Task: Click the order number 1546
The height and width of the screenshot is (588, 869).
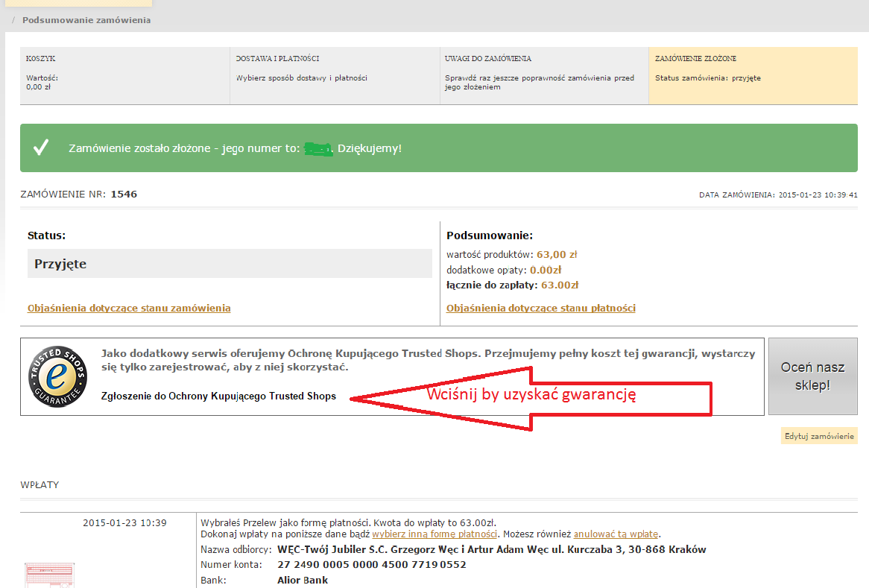Action: point(124,195)
